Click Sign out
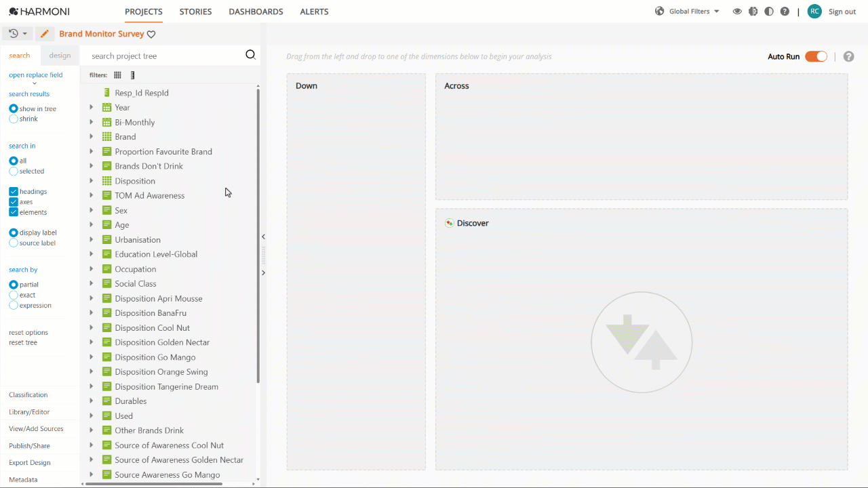Image resolution: width=868 pixels, height=488 pixels. (842, 12)
